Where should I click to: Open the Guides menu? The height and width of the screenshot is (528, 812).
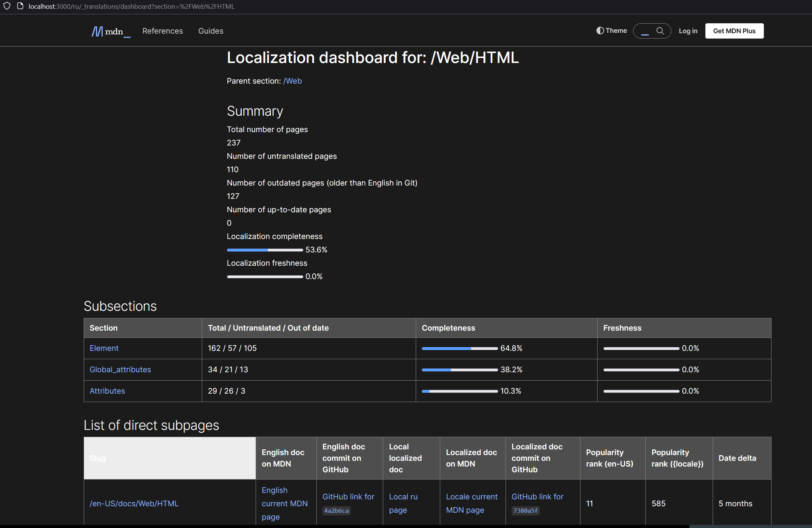211,31
